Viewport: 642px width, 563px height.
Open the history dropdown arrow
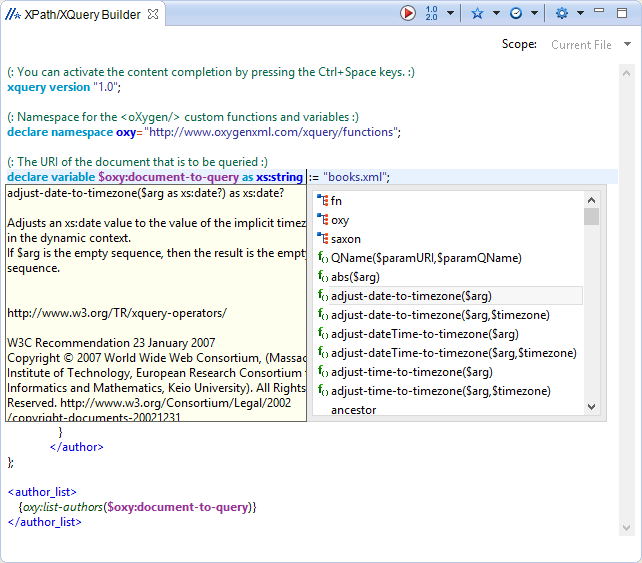tap(534, 14)
